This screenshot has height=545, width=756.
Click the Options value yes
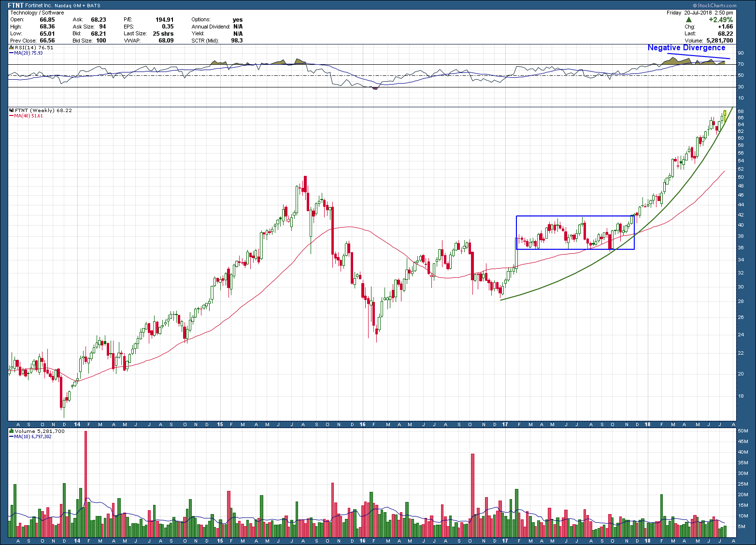238,20
